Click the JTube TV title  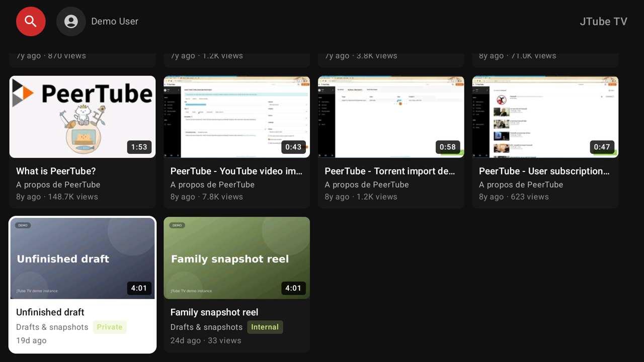coord(603,21)
